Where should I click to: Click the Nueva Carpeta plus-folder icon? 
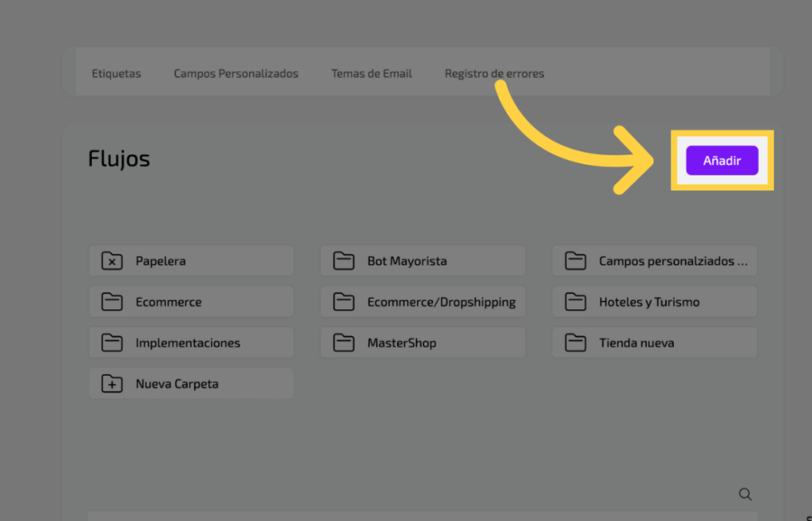click(112, 385)
